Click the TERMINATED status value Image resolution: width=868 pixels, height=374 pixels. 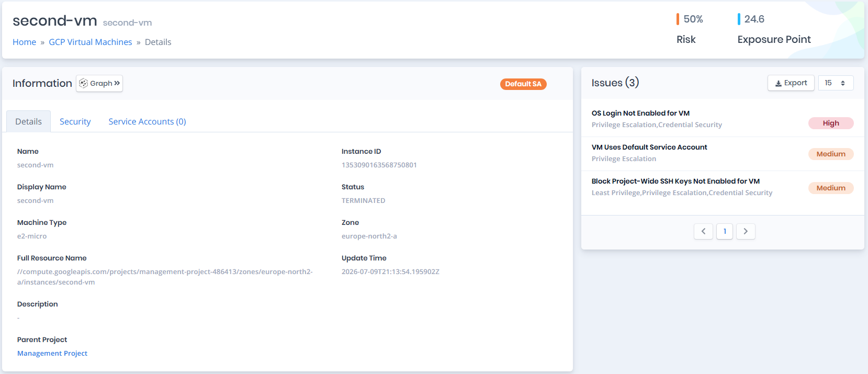click(x=364, y=200)
